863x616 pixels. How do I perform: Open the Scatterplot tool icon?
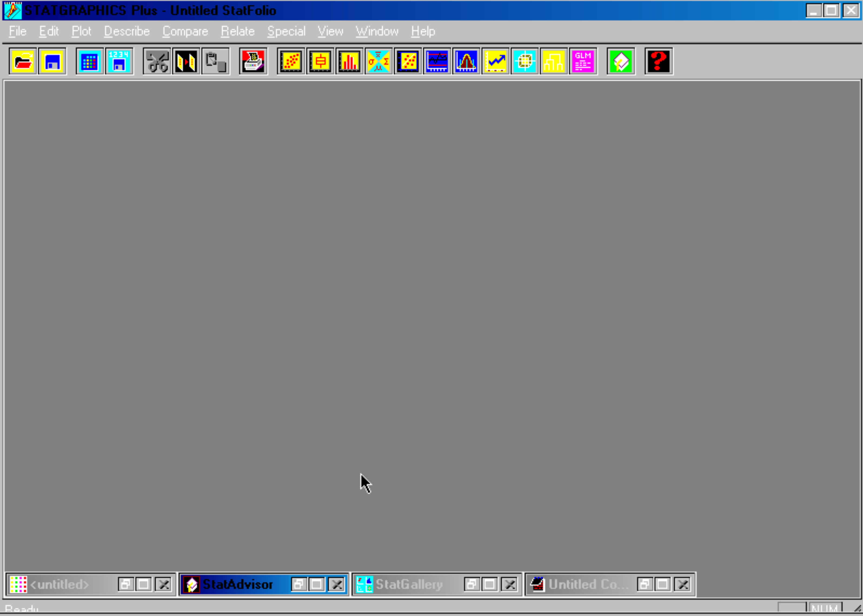291,61
